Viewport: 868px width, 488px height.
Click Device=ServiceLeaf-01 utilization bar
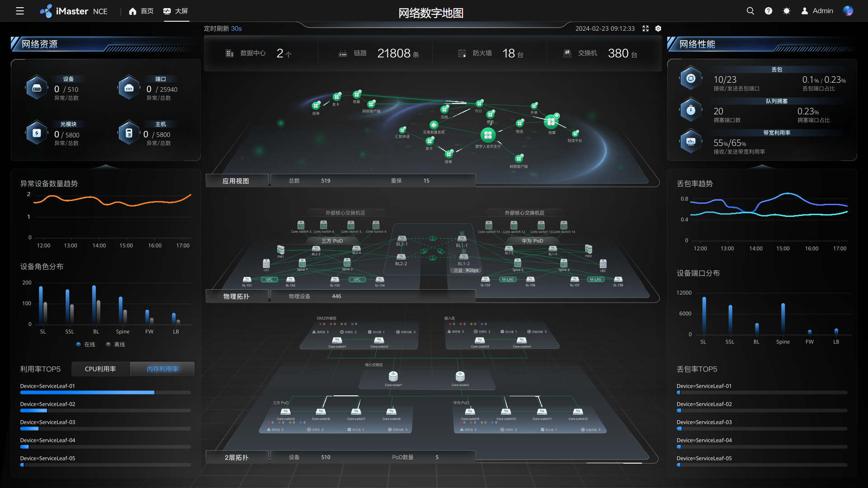87,392
